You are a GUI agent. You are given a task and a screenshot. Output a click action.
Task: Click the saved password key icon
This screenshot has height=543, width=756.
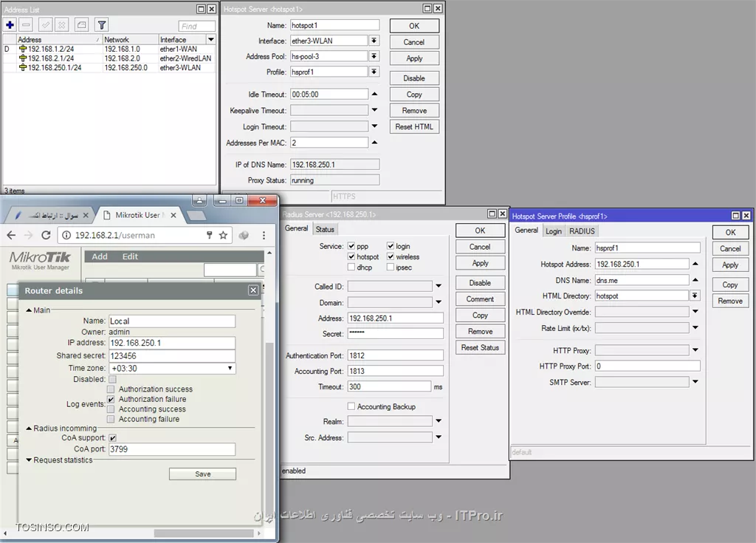[x=209, y=235]
